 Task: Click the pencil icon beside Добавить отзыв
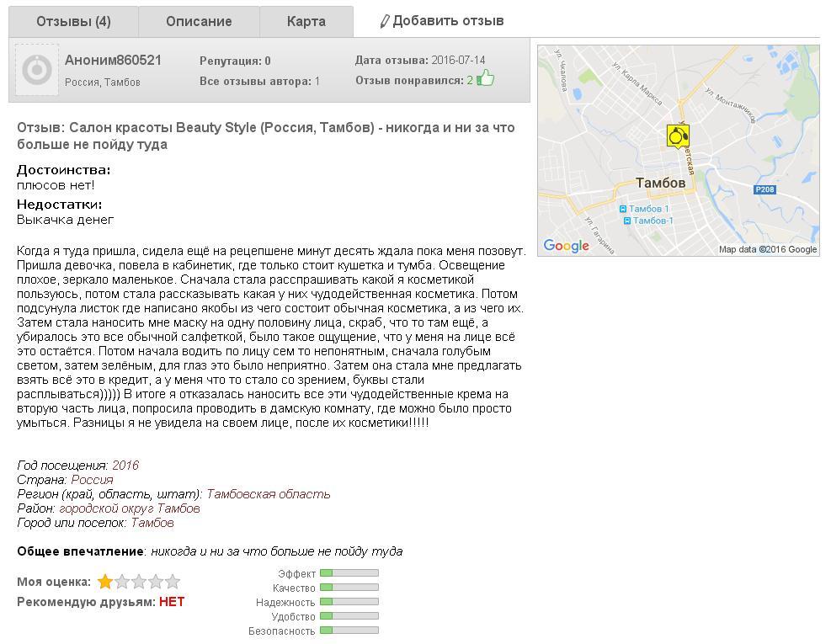(x=385, y=22)
